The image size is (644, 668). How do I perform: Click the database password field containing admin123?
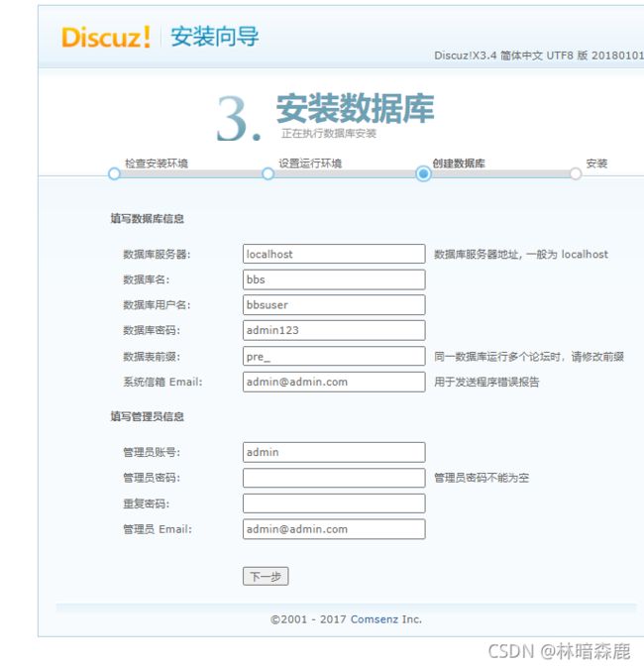tap(334, 330)
